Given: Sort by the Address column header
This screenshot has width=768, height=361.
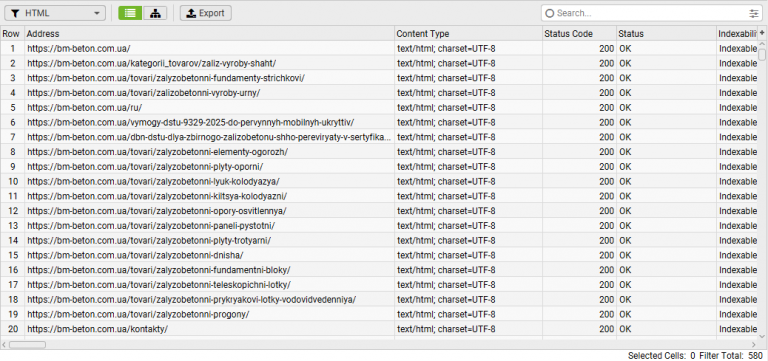Looking at the screenshot, I should click(209, 34).
